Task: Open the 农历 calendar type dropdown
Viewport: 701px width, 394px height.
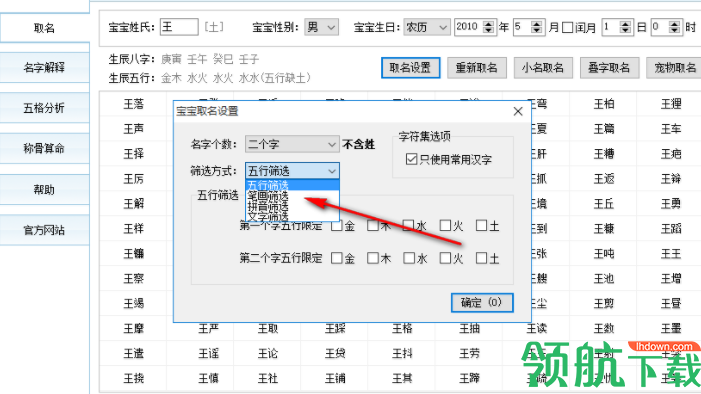Action: click(427, 27)
